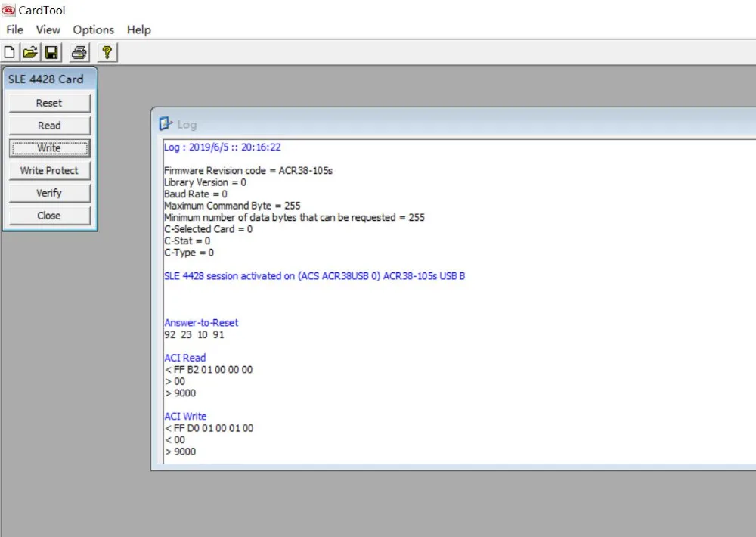Click the CardTool application icon in the title bar
The height and width of the screenshot is (537, 756).
8,10
